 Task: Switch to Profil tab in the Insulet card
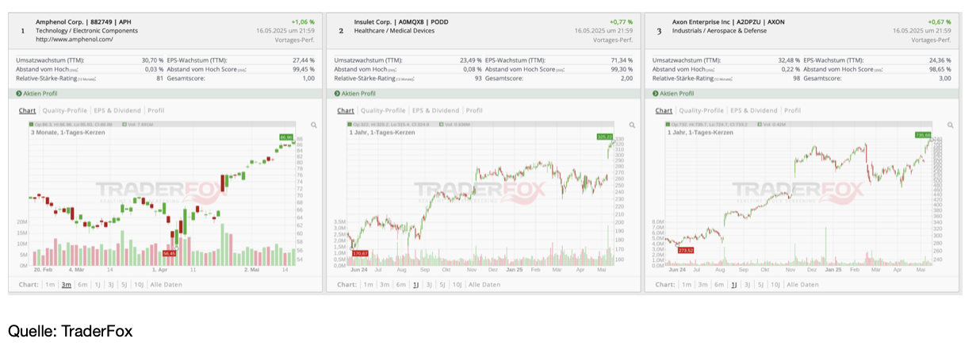coord(474,110)
